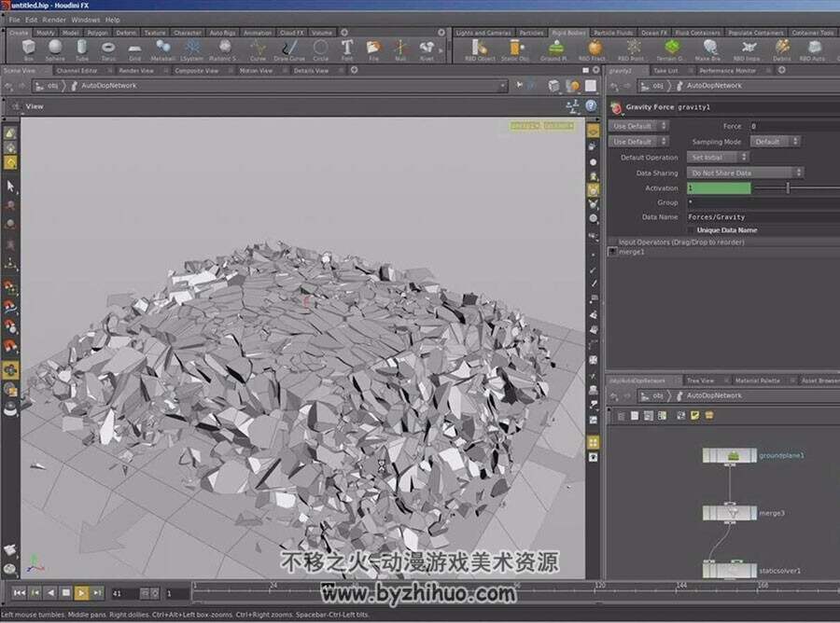Select the Platonic Solids shelf tool
The width and height of the screenshot is (840, 623).
click(x=223, y=50)
